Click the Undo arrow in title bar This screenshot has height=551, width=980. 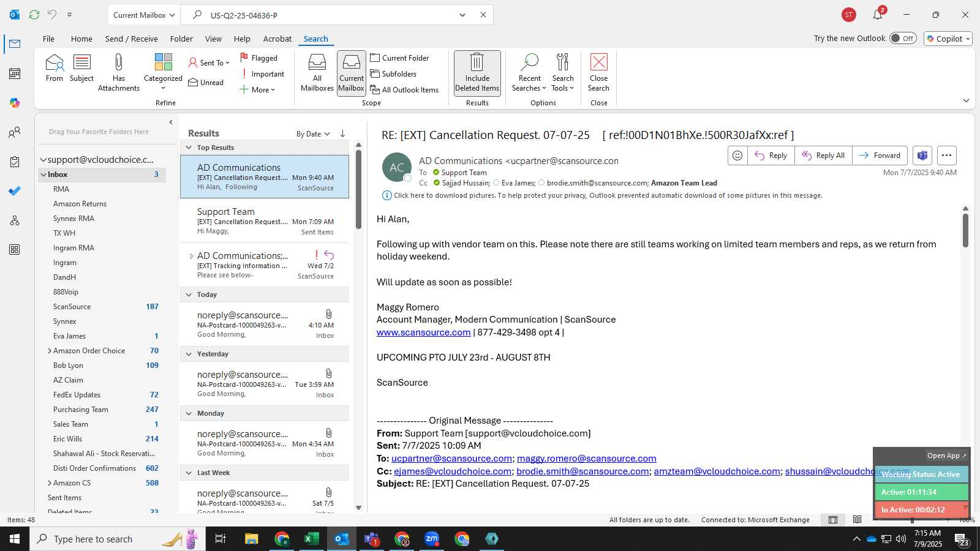(x=52, y=15)
